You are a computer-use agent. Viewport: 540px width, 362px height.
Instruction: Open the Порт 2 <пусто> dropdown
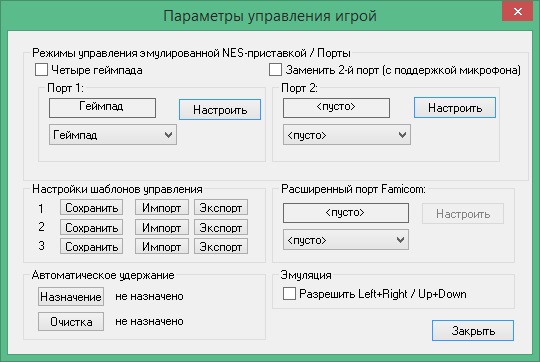coord(347,135)
